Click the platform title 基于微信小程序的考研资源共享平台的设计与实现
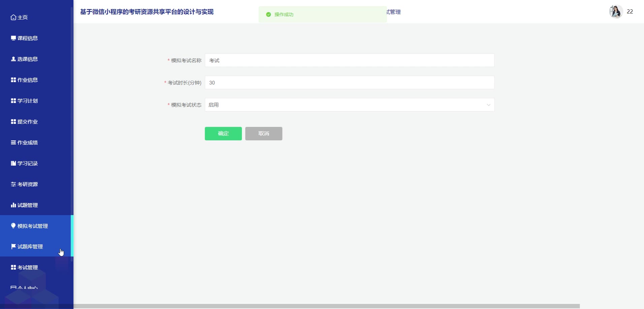Viewport: 644px width, 309px height. [x=147, y=12]
